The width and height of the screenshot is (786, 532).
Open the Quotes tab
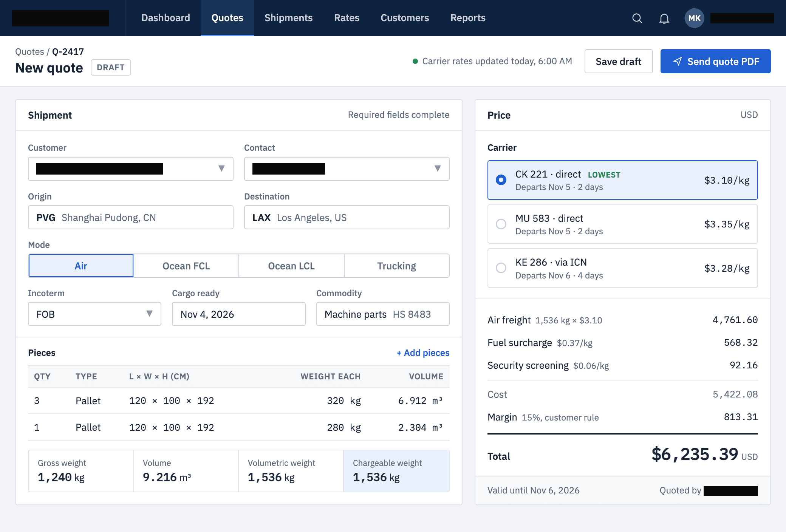(227, 18)
